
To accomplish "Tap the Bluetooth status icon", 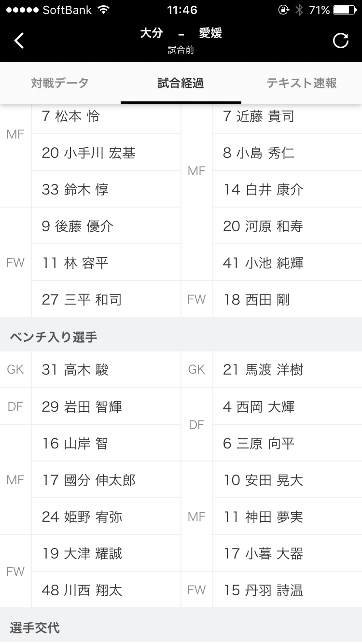I will (299, 10).
